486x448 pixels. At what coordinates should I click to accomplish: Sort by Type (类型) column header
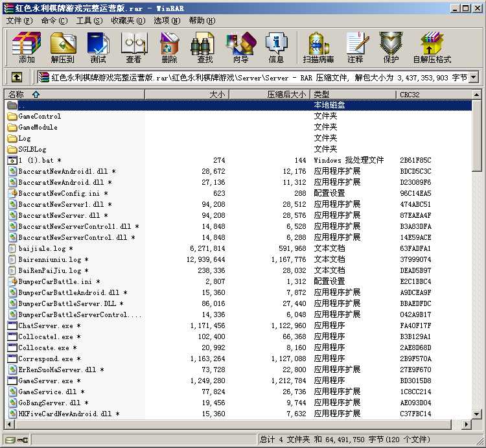[x=353, y=94]
